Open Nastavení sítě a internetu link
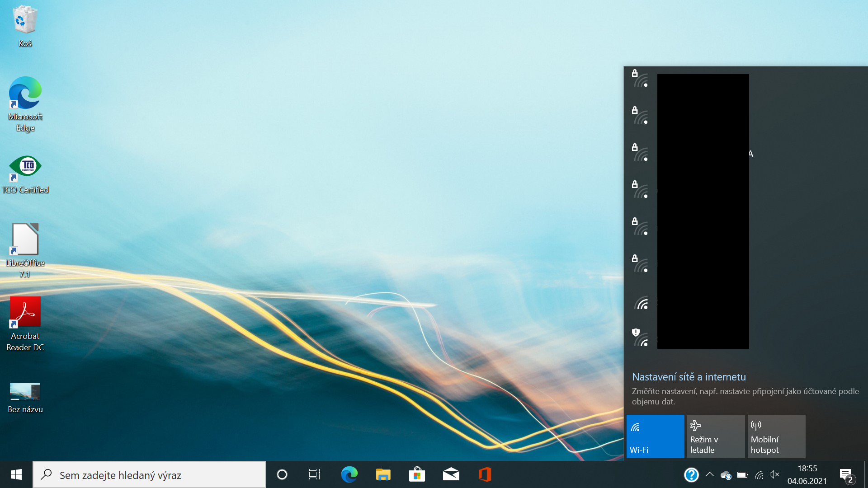This screenshot has width=868, height=488. tap(689, 377)
